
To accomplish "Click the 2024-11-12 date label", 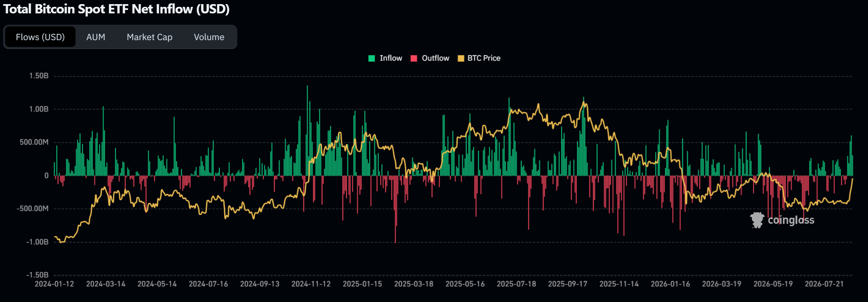I will (x=311, y=284).
